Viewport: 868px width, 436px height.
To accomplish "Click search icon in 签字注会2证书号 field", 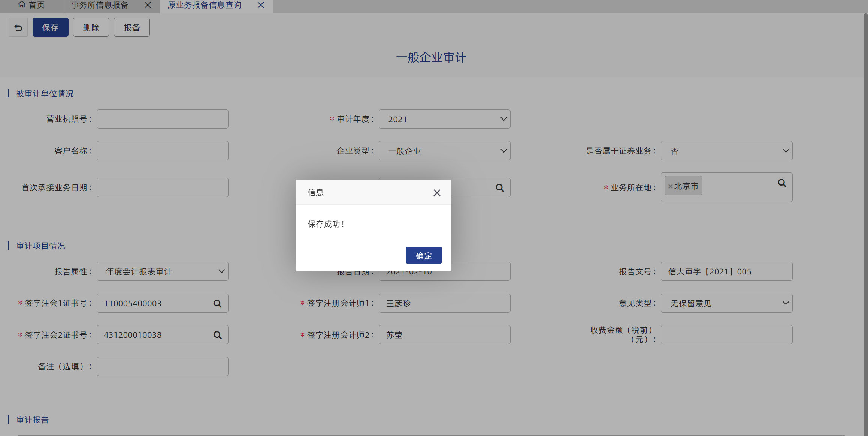I will point(218,335).
